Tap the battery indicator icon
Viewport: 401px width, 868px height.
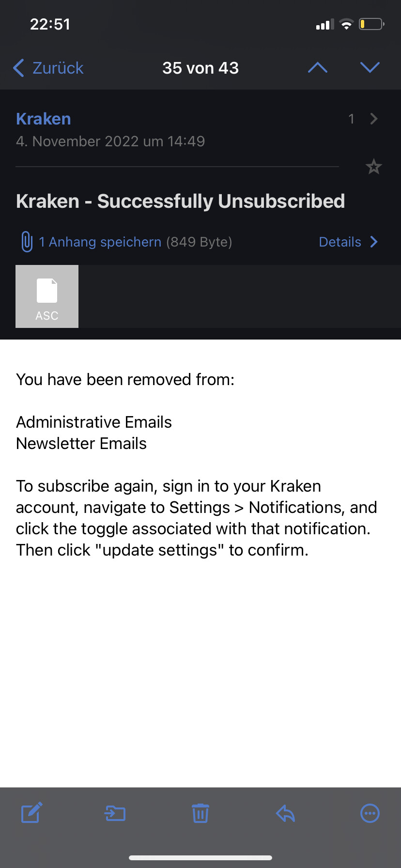point(371,24)
